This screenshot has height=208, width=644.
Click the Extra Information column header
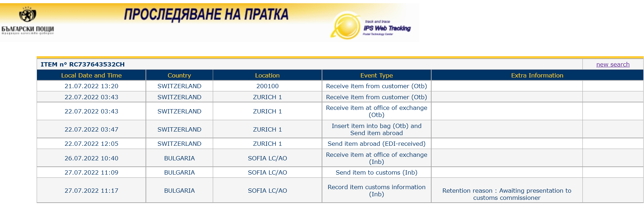537,75
